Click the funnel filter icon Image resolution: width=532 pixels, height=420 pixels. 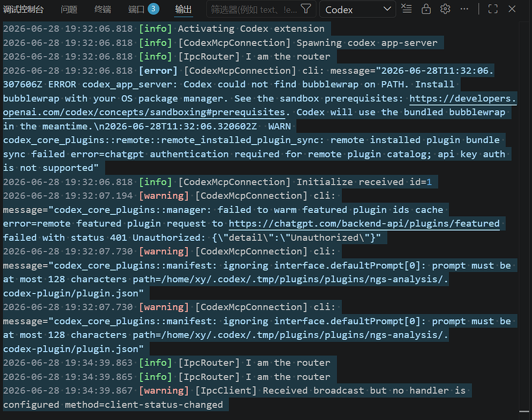tap(306, 9)
